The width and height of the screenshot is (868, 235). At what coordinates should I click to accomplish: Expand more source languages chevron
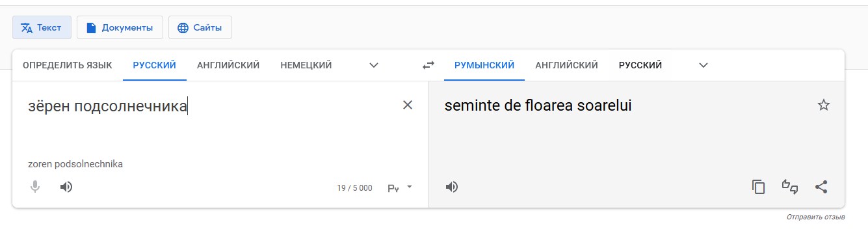pyautogui.click(x=374, y=65)
